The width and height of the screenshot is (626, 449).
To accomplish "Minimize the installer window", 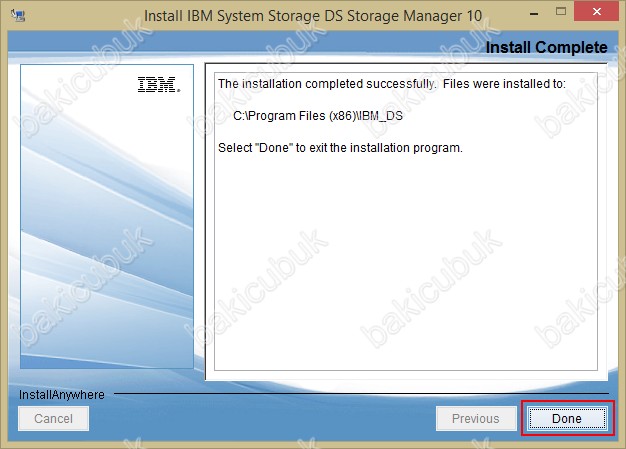I will 534,14.
